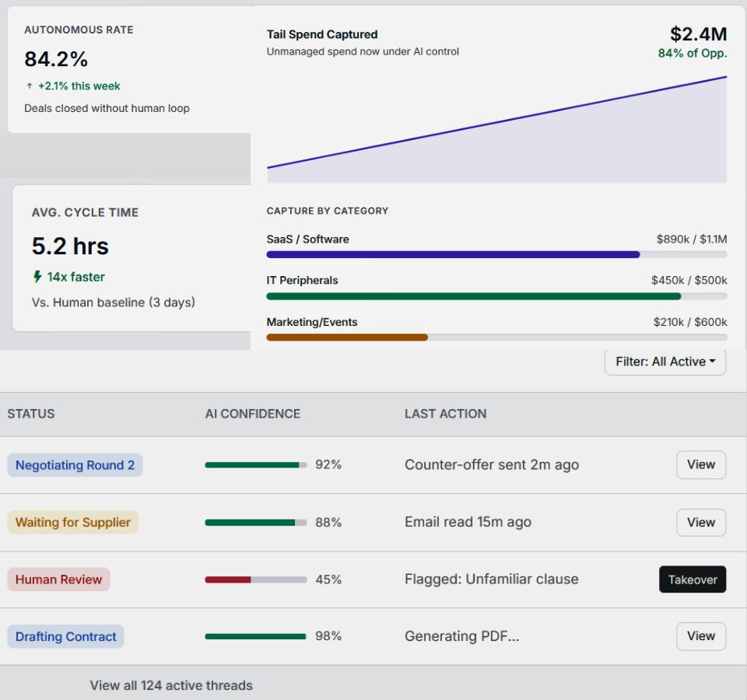Click the Human Review status badge
Viewport: 747px width, 700px height.
pos(58,579)
